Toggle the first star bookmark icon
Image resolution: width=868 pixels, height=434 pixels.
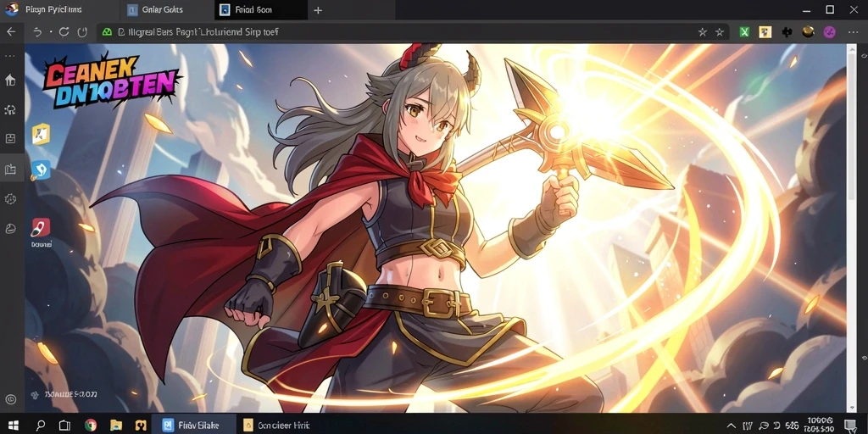coord(703,32)
